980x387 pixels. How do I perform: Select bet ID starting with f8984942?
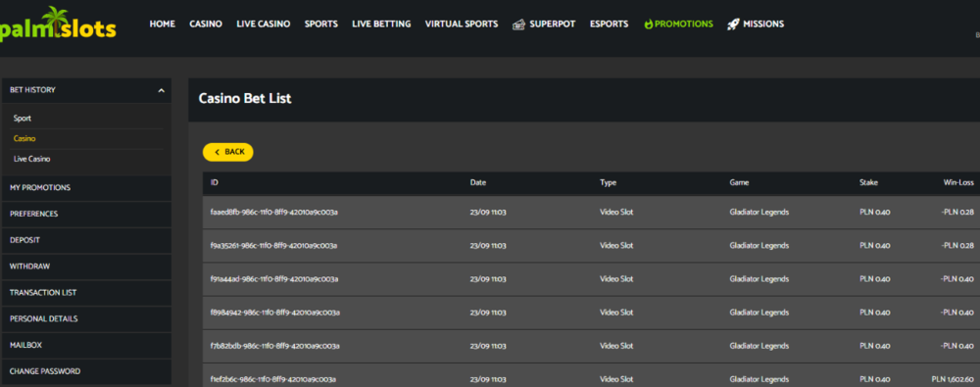[275, 313]
